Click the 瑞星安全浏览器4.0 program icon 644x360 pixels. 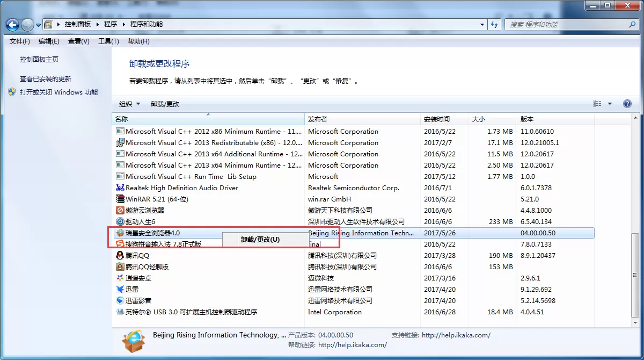[x=120, y=233]
